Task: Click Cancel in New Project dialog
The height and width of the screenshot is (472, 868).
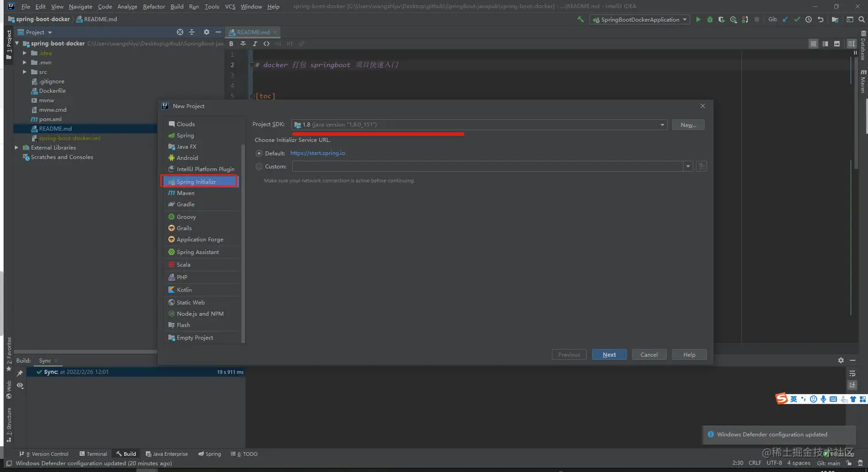Action: [649, 355]
